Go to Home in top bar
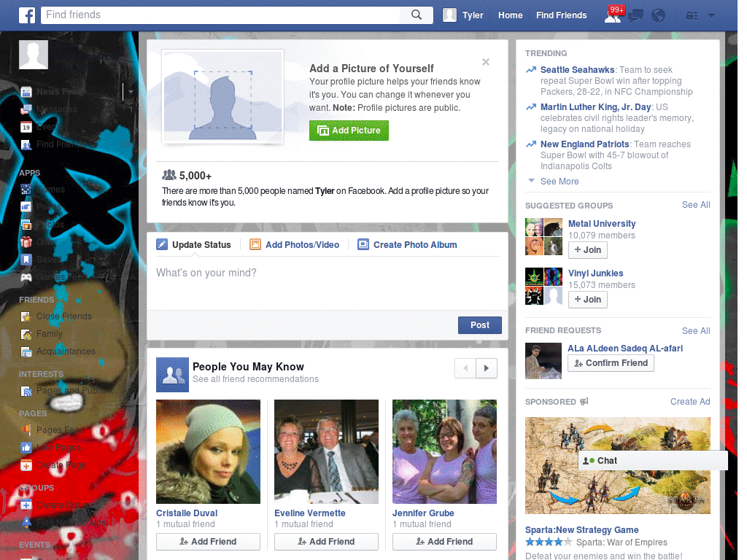The width and height of the screenshot is (747, 560). pyautogui.click(x=510, y=15)
